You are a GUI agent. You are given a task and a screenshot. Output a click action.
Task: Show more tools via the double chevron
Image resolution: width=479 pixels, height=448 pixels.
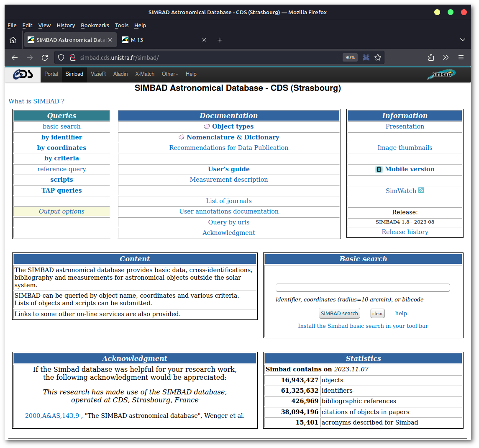pyautogui.click(x=446, y=57)
